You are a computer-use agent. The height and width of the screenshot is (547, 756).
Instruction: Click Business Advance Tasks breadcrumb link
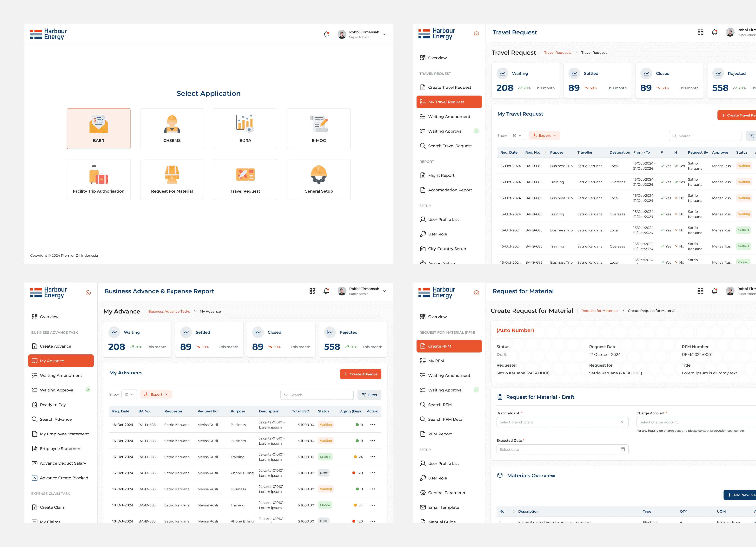coord(169,312)
